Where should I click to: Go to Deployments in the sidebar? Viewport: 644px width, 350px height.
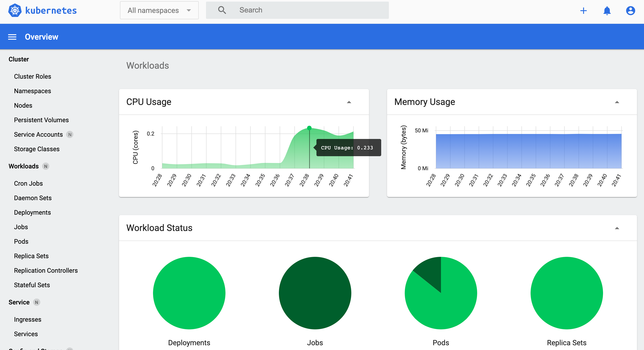[32, 212]
